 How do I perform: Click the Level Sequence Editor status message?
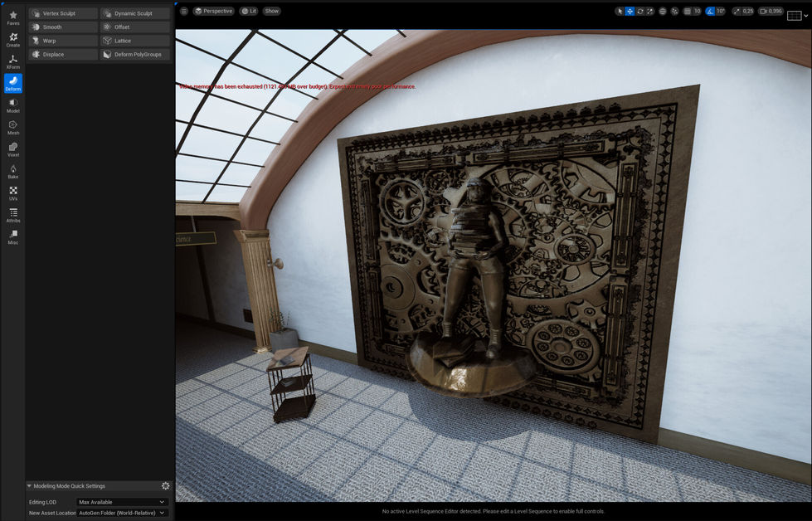coord(493,511)
